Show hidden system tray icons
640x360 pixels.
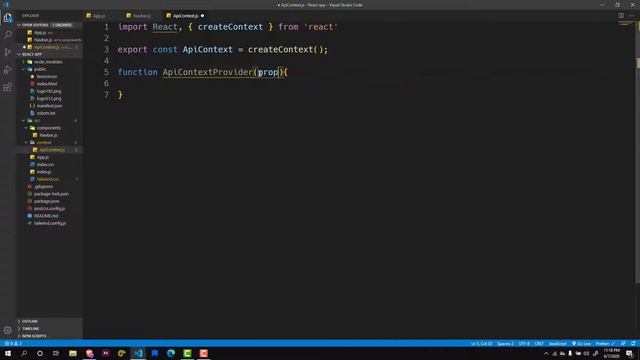[x=546, y=353]
